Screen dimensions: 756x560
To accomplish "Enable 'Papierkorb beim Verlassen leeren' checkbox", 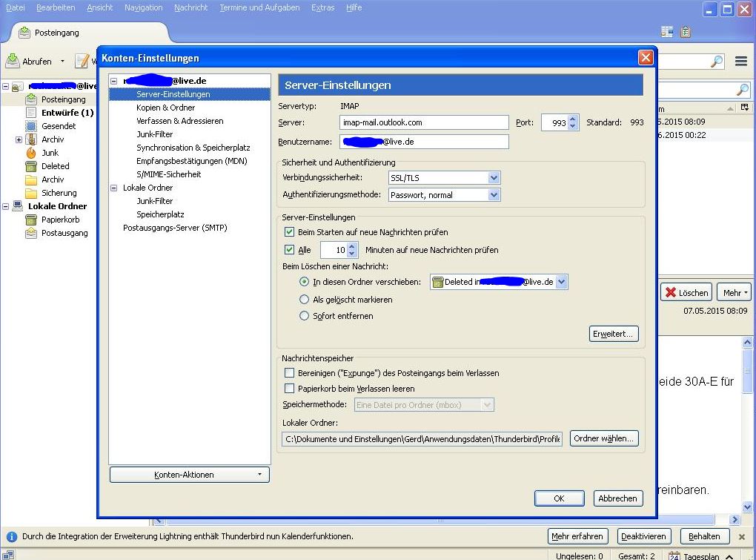I will [x=290, y=389].
